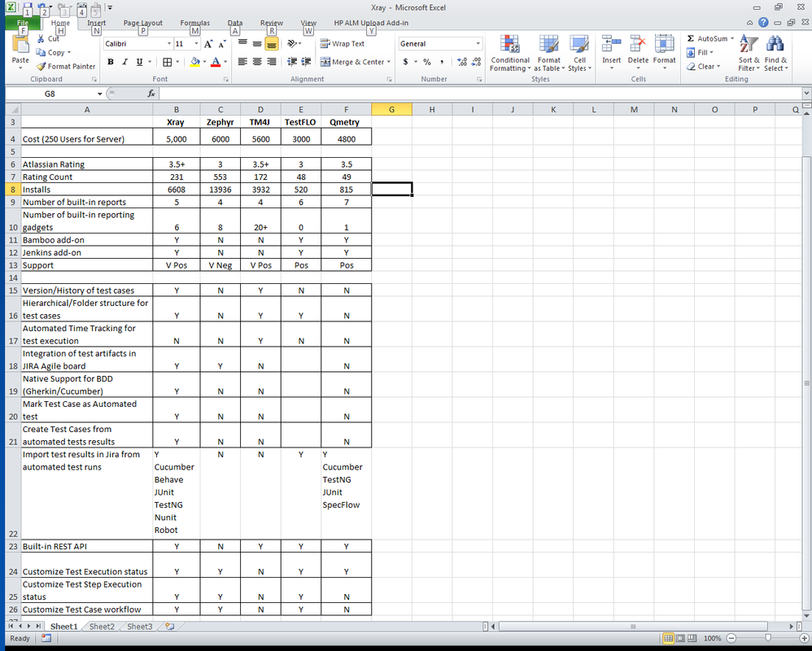Viewport: 812px width, 651px height.
Task: Toggle Bold formatting
Action: [111, 62]
